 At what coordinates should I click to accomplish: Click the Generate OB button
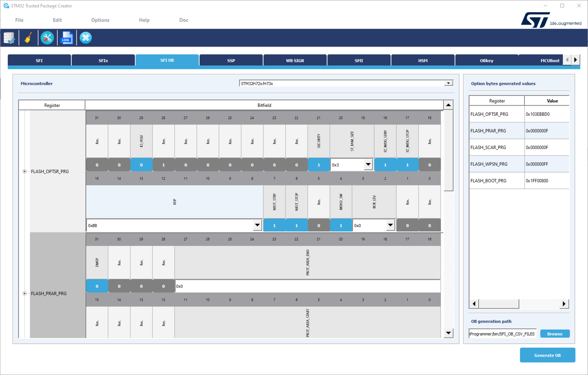tap(548, 355)
